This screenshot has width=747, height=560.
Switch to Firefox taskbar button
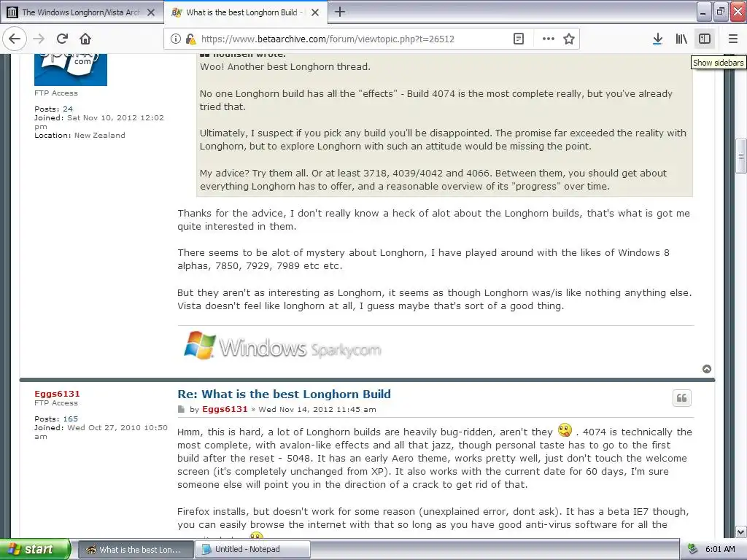point(135,550)
